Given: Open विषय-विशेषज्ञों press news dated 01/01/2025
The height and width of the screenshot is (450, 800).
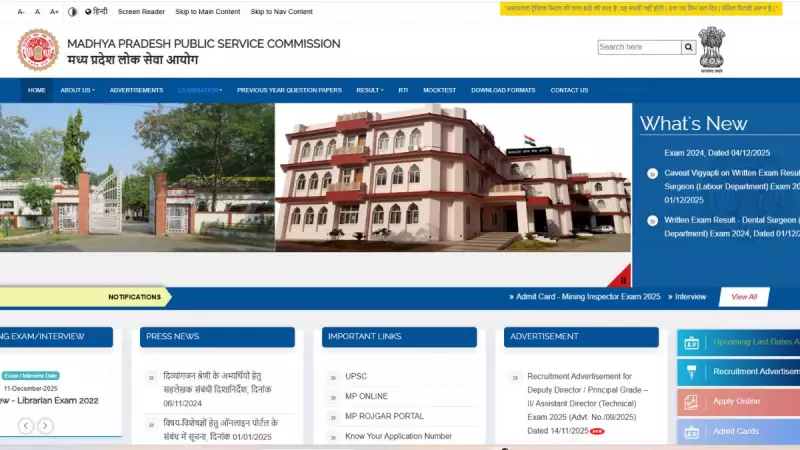Looking at the screenshot, I should (220, 430).
